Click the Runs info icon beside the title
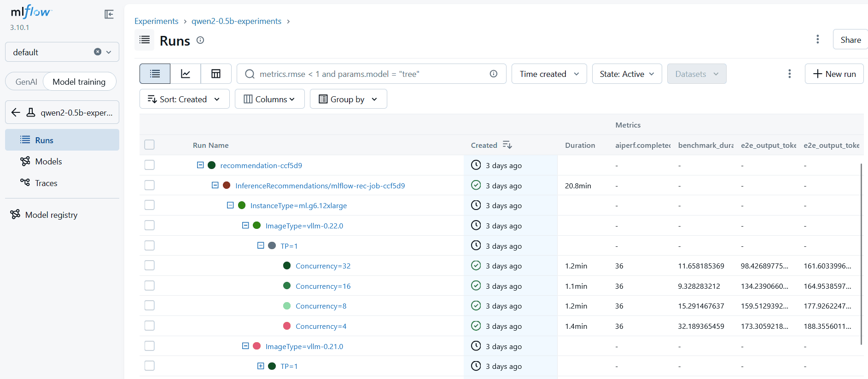This screenshot has height=379, width=868. [x=200, y=40]
